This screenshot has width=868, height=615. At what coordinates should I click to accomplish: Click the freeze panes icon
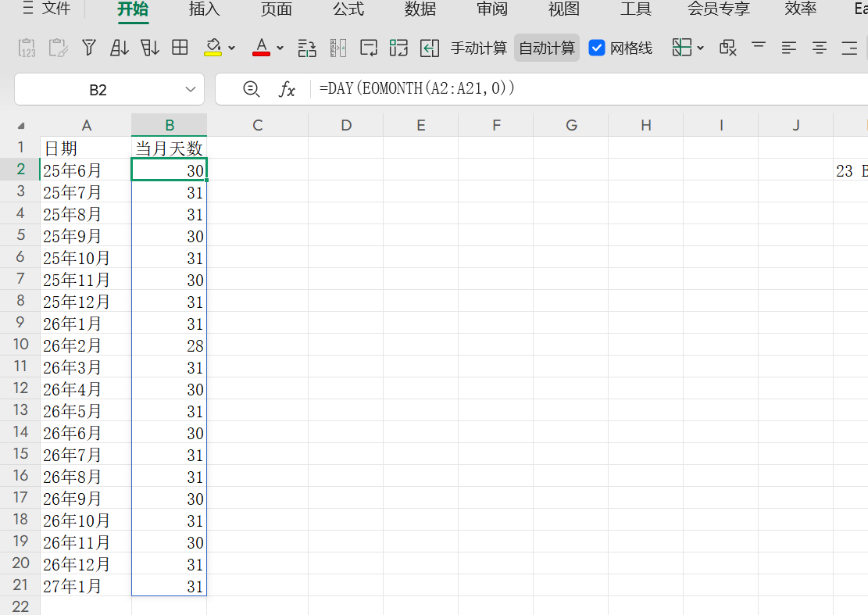[x=682, y=48]
